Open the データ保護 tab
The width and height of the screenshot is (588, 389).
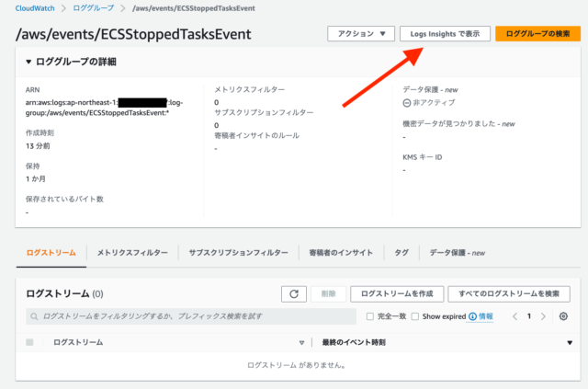click(x=458, y=253)
